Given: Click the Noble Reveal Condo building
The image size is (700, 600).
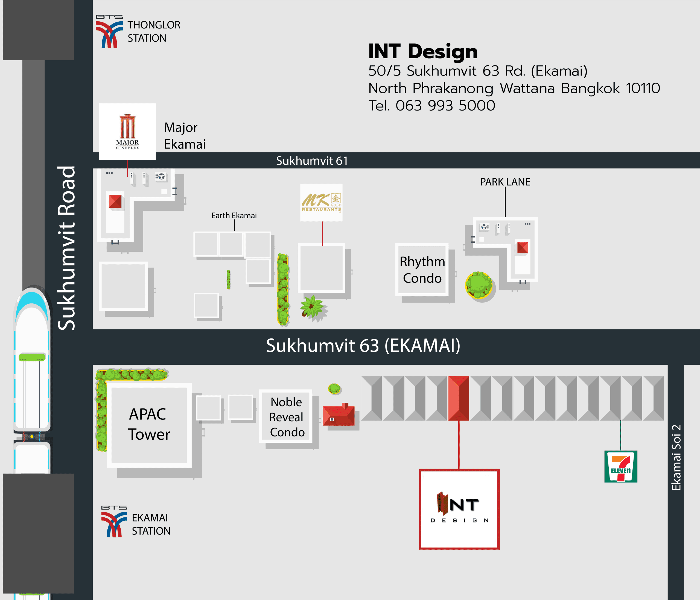Looking at the screenshot, I should 286,416.
